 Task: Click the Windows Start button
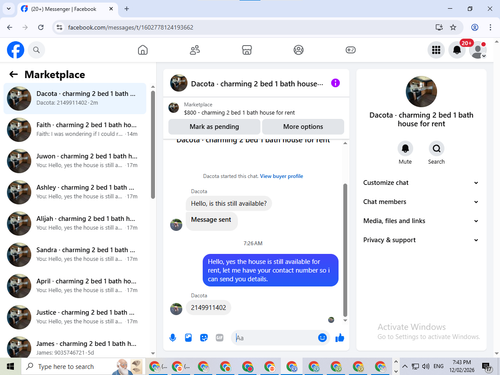(10, 366)
